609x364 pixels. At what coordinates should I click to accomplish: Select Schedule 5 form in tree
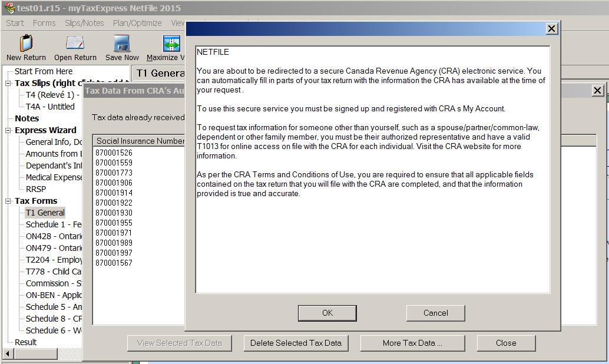pyautogui.click(x=54, y=307)
